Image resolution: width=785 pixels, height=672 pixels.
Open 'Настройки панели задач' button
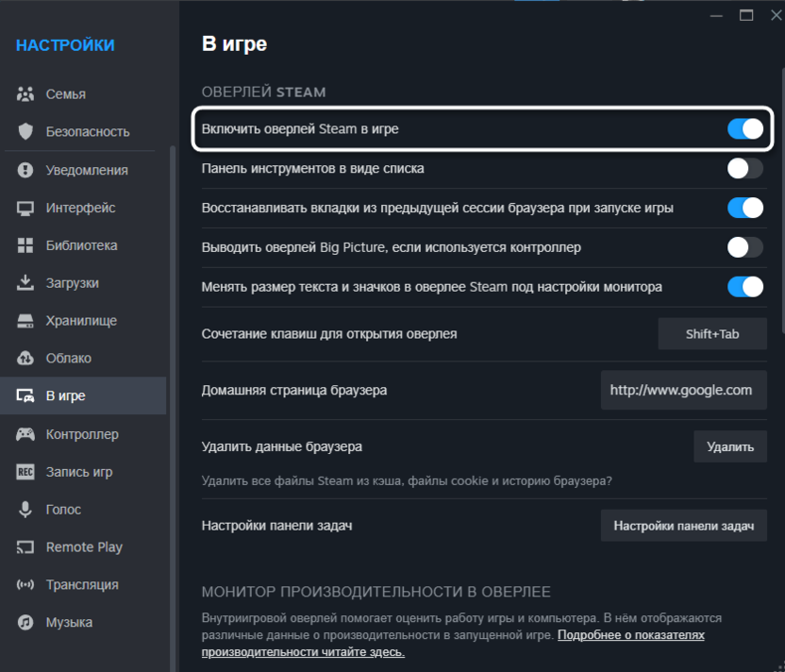pos(683,526)
